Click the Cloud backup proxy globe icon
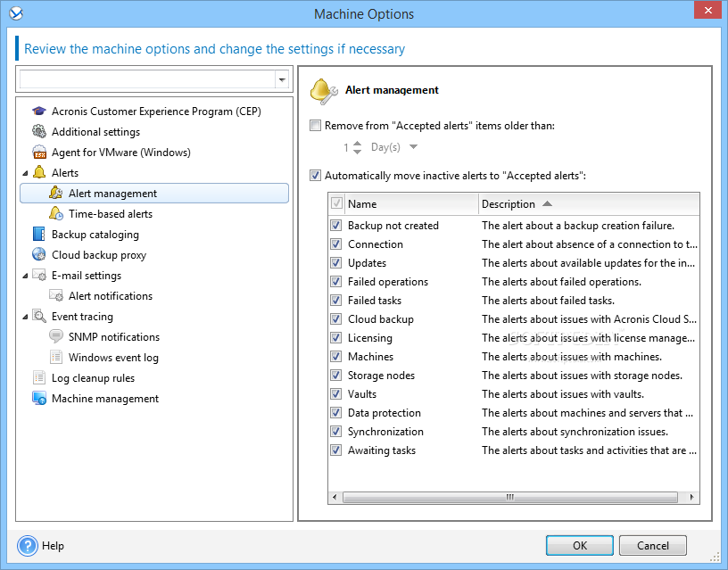This screenshot has width=728, height=570. [x=39, y=254]
